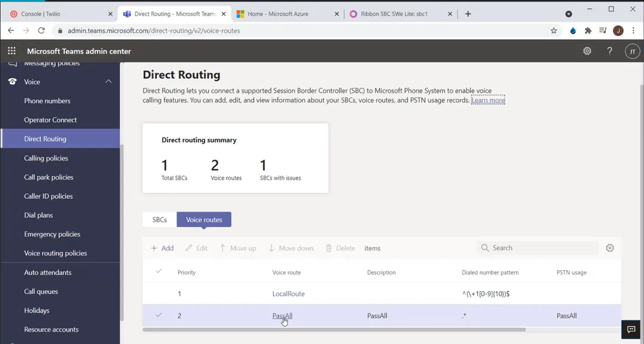Toggle the select-all header checkmark
Image resolution: width=644 pixels, height=344 pixels.
click(x=159, y=271)
